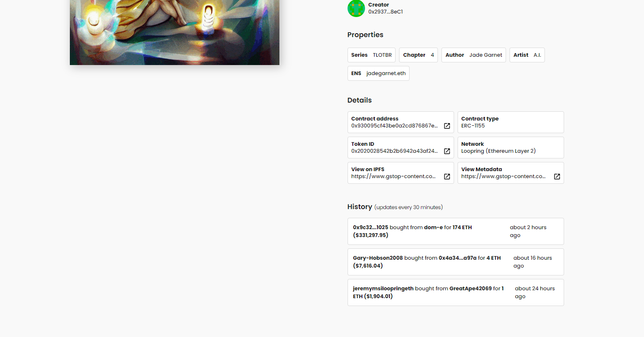Click buyer 0x9c32...1025 in history

[x=370, y=227]
